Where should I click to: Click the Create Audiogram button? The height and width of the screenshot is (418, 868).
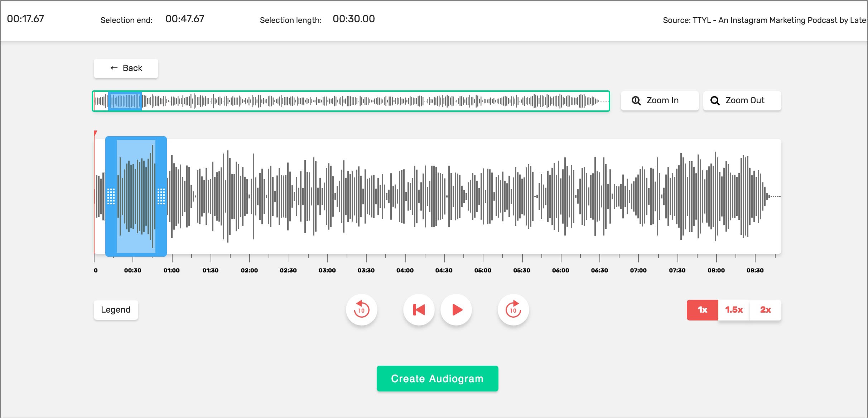[x=437, y=379]
